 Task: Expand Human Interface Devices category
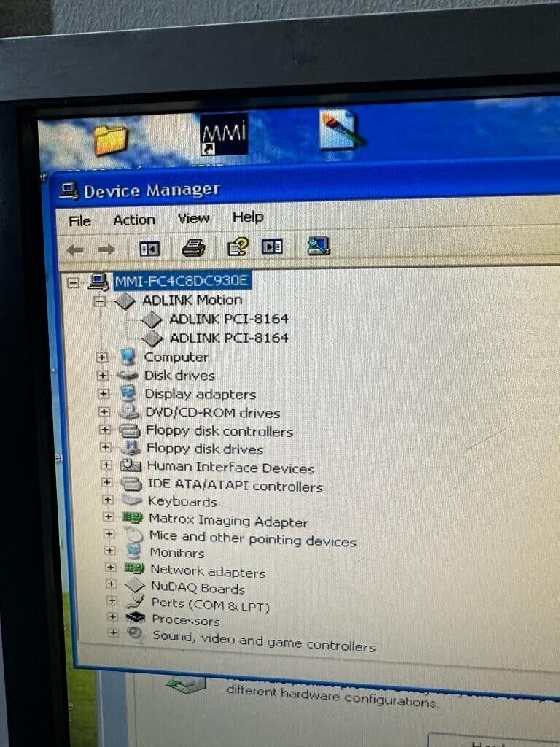click(106, 465)
